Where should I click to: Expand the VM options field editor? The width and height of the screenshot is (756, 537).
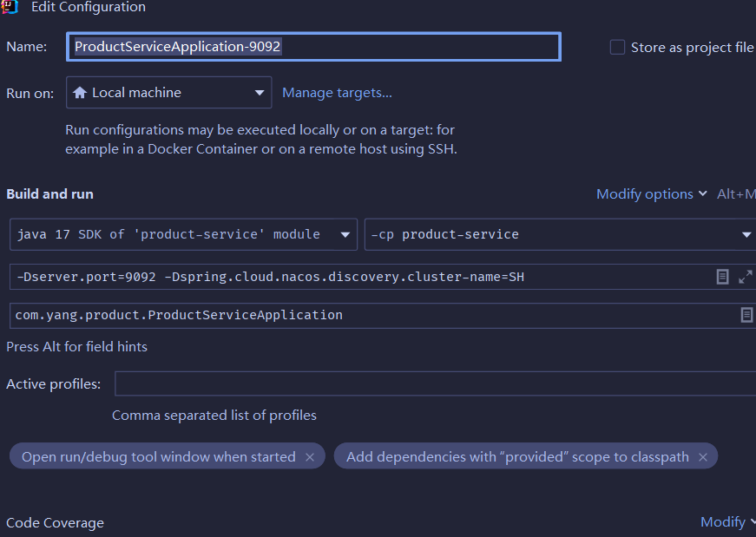click(x=746, y=277)
